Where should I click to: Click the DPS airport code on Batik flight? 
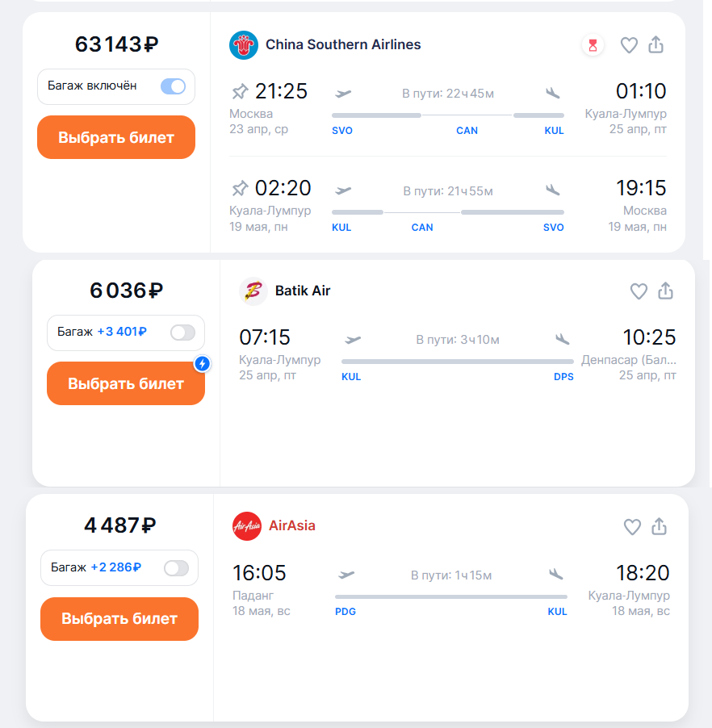pyautogui.click(x=563, y=377)
